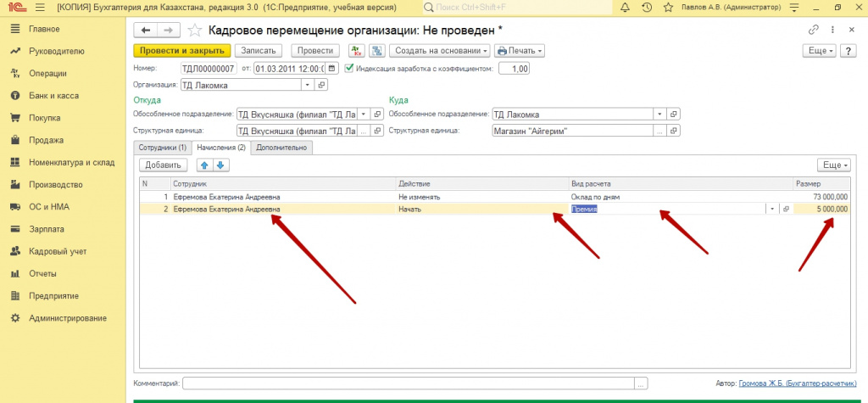Expand comment editor ellipsis button
This screenshot has height=403, width=868.
(x=641, y=383)
